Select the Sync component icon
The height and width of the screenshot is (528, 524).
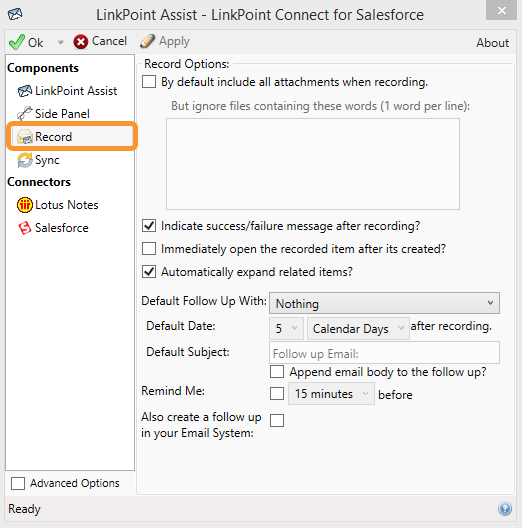[x=25, y=160]
